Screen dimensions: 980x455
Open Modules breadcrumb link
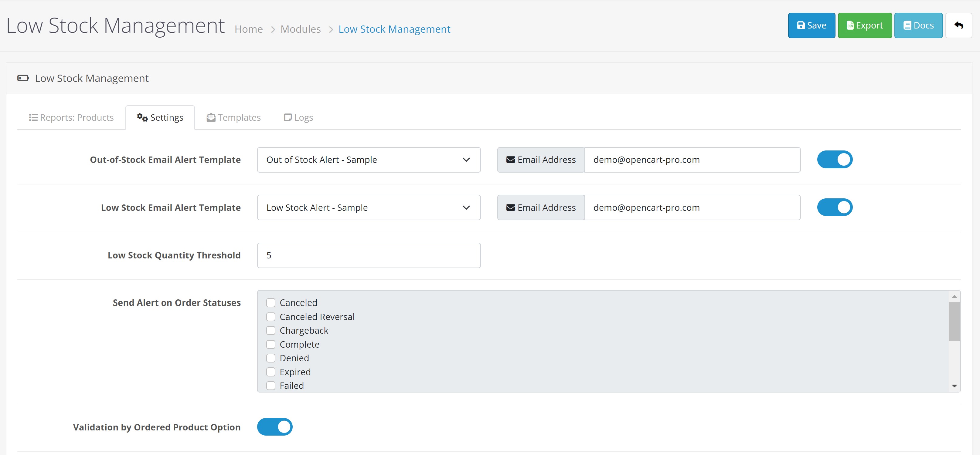[x=301, y=29]
